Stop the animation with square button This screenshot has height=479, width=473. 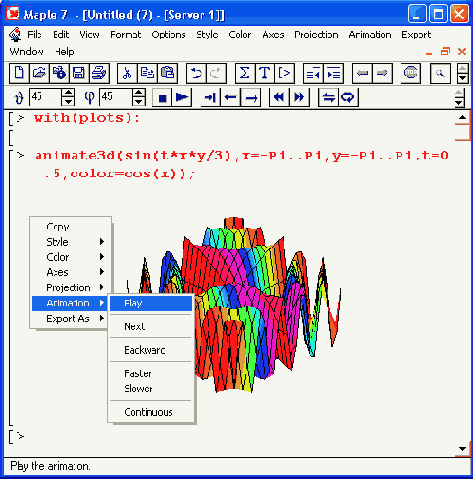tap(162, 98)
